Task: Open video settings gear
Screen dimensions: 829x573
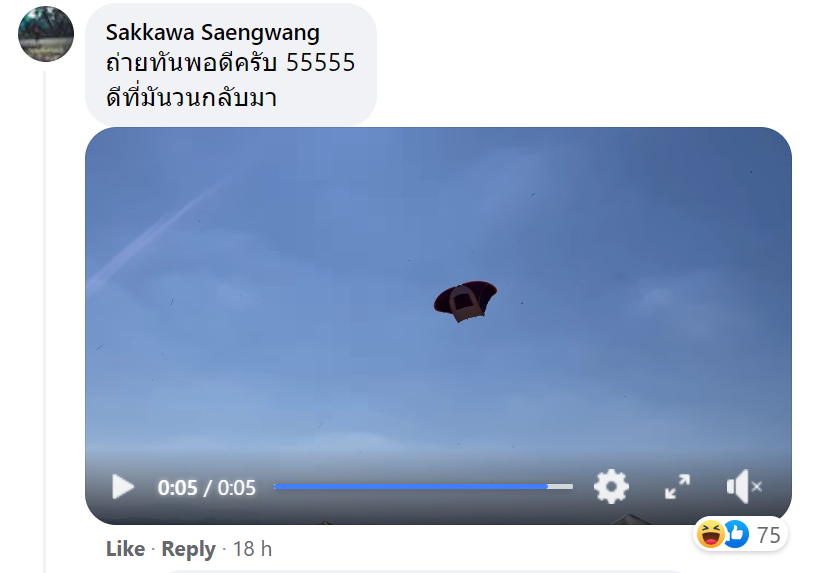Action: (x=611, y=486)
